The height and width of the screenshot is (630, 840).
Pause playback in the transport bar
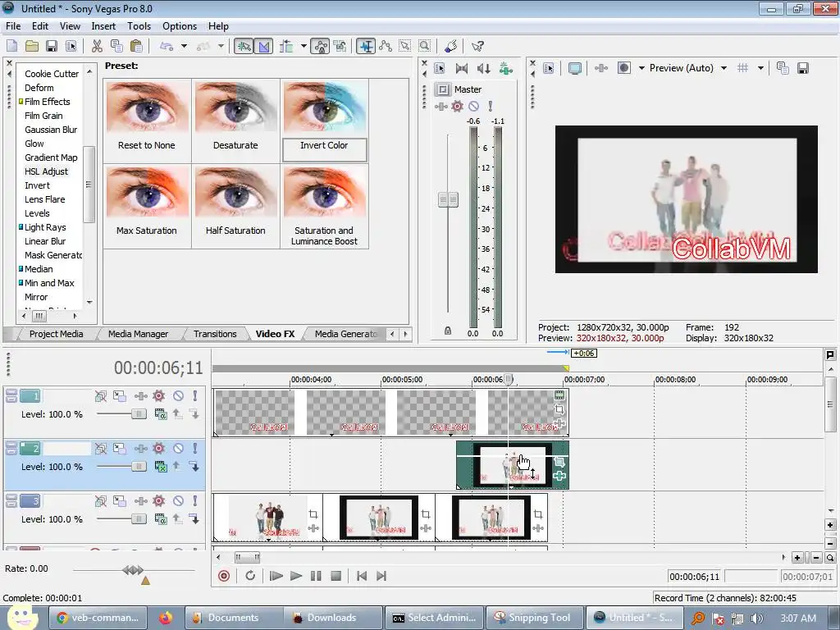(x=316, y=576)
